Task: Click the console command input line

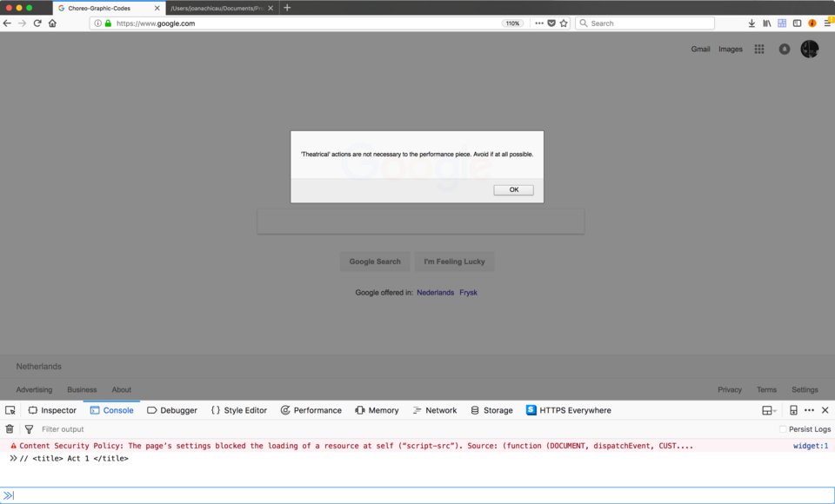Action: point(417,495)
